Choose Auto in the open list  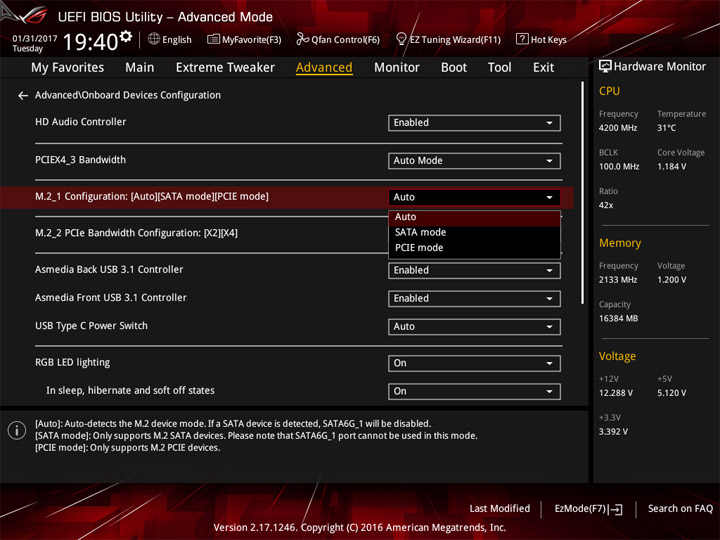pos(474,217)
